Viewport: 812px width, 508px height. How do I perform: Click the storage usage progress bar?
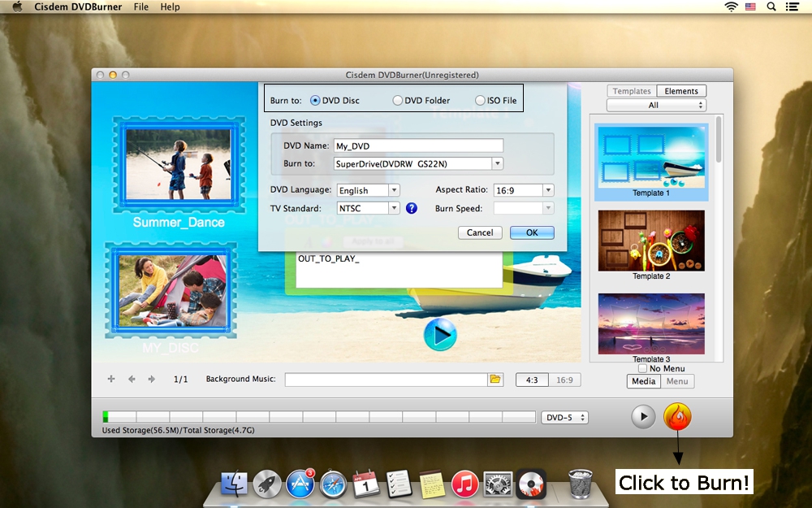(x=319, y=417)
